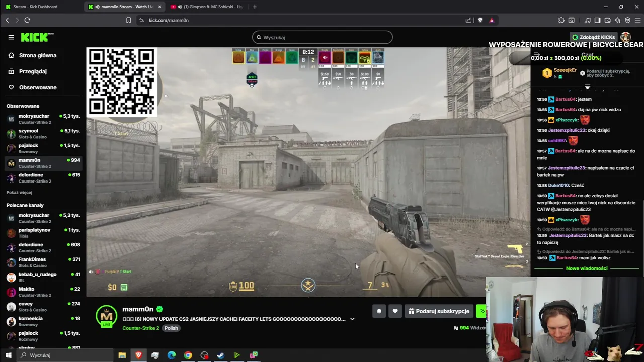Open the browser main menu icon
The image size is (644, 362).
[637, 20]
